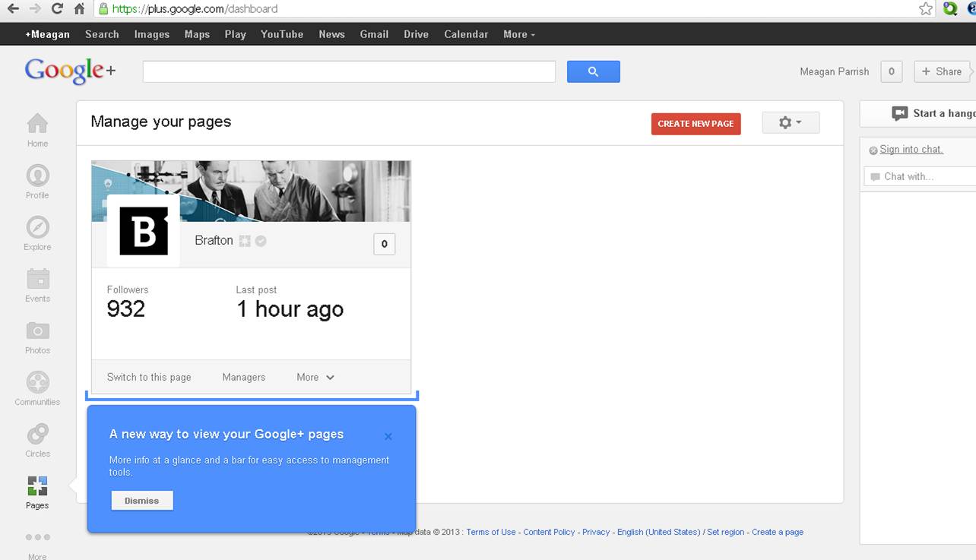
Task: Click the three-dot More icon in the sidebar
Action: point(37,537)
